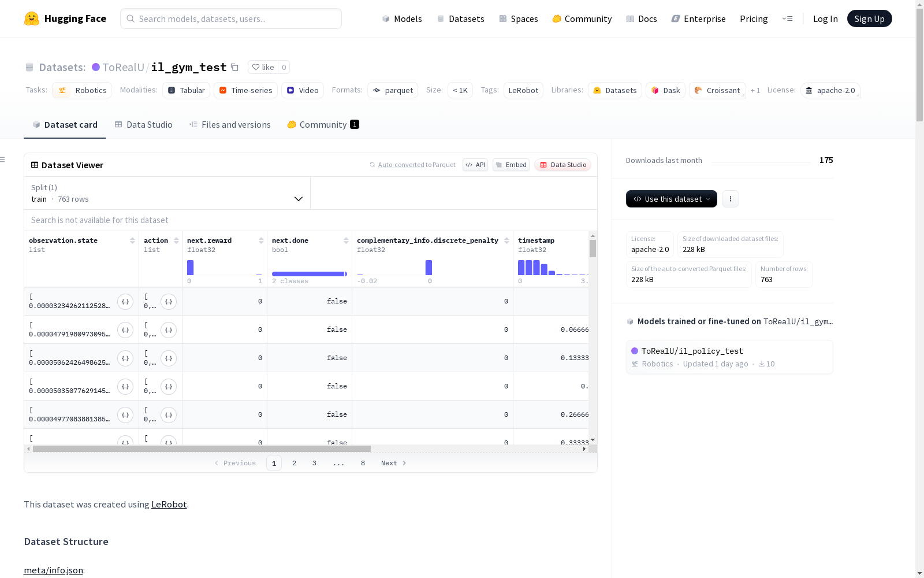Open the Datasets navigation item
The height and width of the screenshot is (578, 924).
(460, 18)
